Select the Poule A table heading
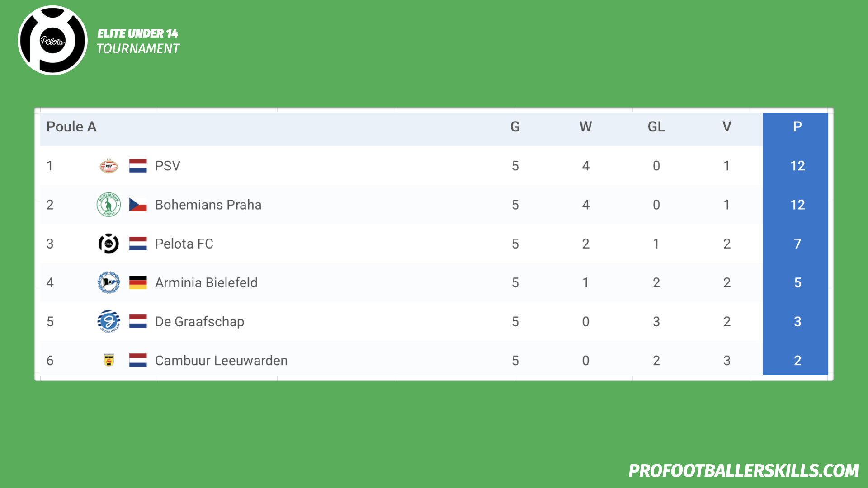868x488 pixels. [71, 127]
